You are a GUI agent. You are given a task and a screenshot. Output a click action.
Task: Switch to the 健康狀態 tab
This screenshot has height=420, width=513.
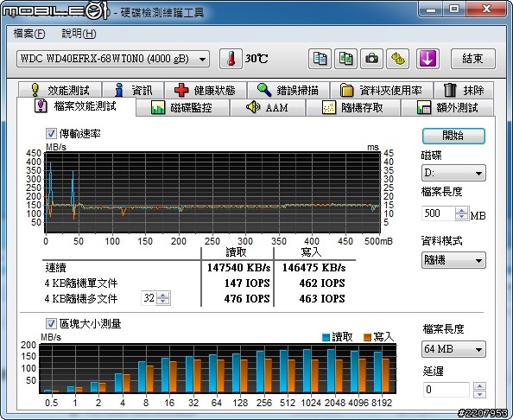(206, 90)
